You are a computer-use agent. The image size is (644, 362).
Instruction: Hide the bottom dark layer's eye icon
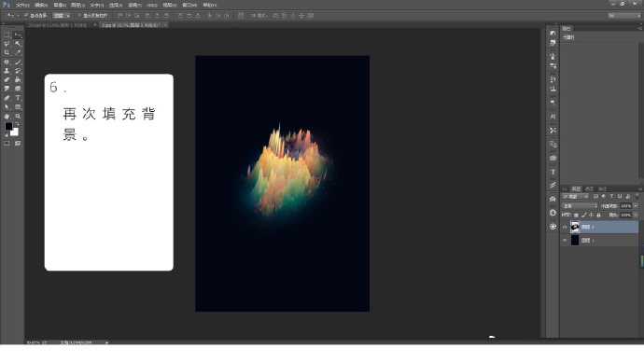pyautogui.click(x=566, y=240)
